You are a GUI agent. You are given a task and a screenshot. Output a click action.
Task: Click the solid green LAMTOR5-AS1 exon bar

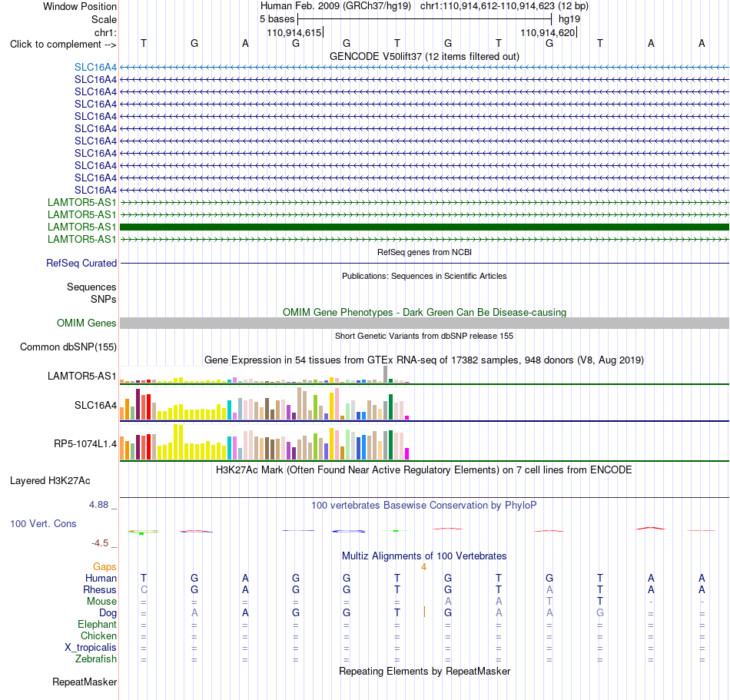click(424, 227)
